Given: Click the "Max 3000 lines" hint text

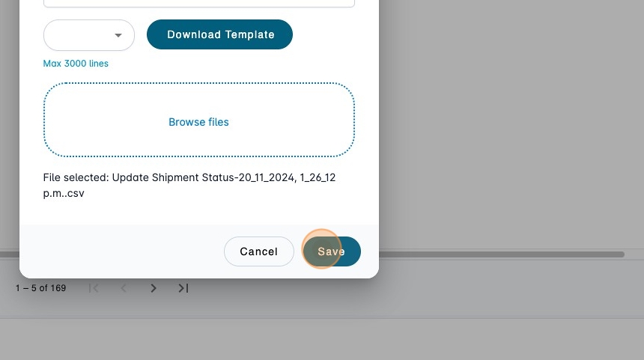Looking at the screenshot, I should [x=76, y=64].
